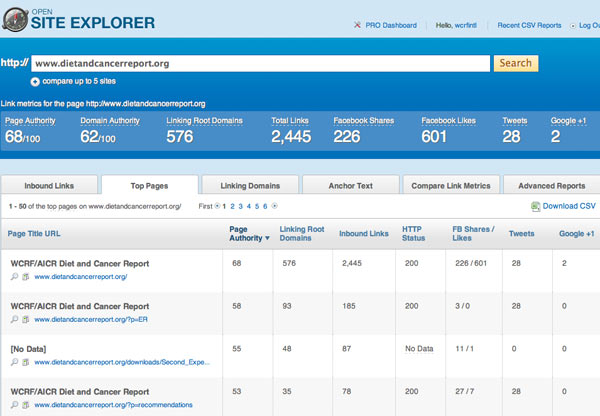This screenshot has height=416, width=600.
Task: Click the Download CSV link
Action: 569,206
